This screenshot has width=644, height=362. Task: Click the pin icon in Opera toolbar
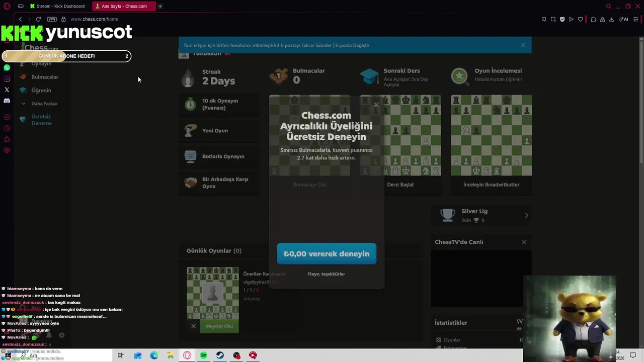pos(544,19)
